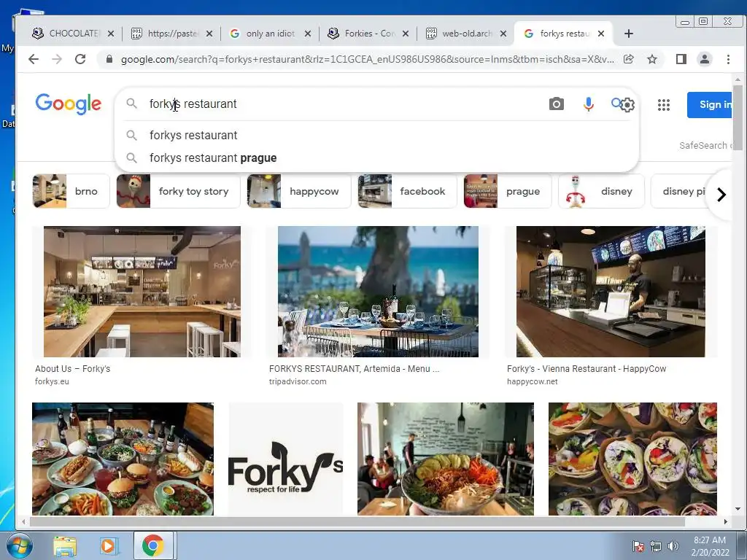Viewport: 747px width, 560px height.
Task: Open the Chrome profile avatar
Action: point(704,59)
